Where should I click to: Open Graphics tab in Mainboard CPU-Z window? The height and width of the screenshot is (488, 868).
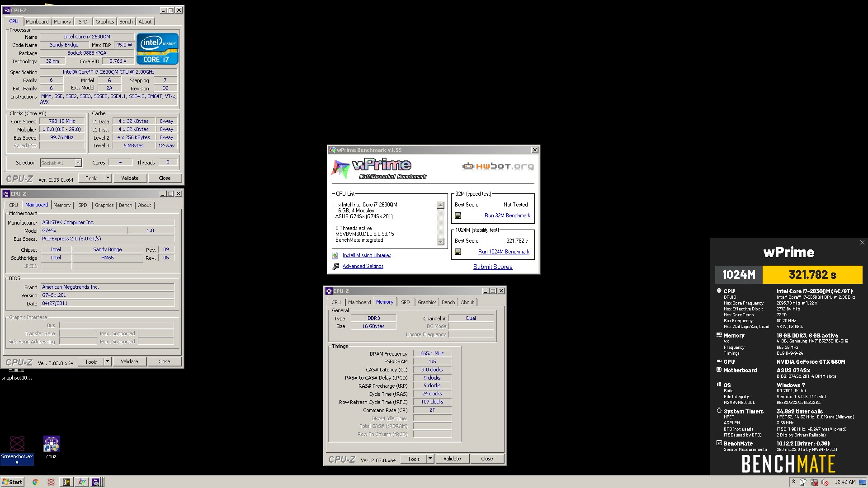tap(104, 205)
